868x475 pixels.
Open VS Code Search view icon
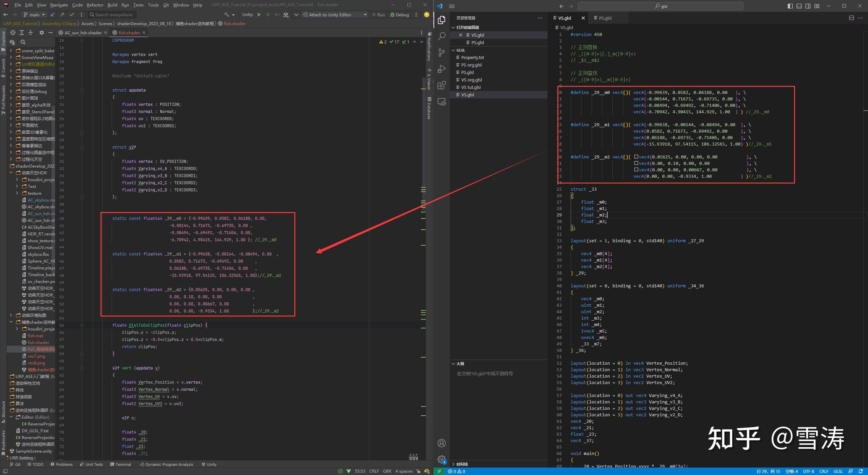(x=441, y=36)
